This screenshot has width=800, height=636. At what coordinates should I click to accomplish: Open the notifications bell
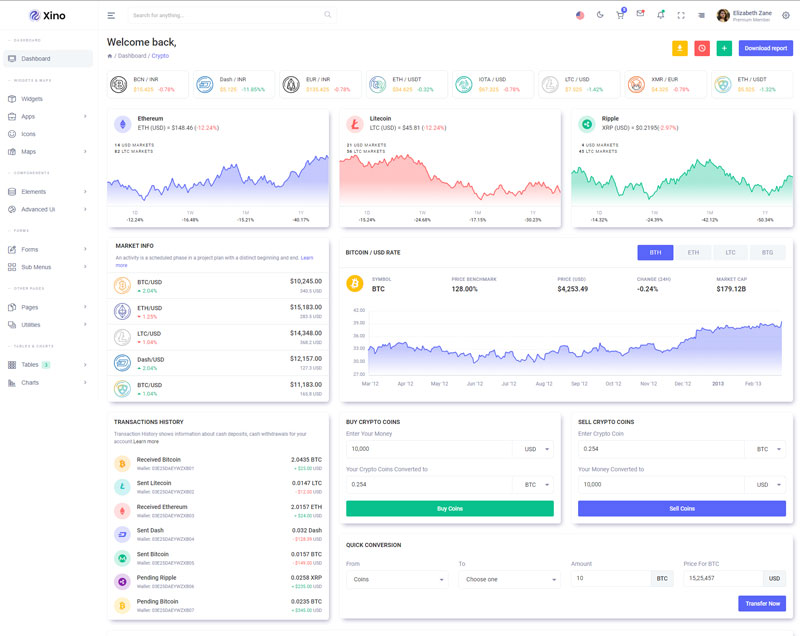660,15
